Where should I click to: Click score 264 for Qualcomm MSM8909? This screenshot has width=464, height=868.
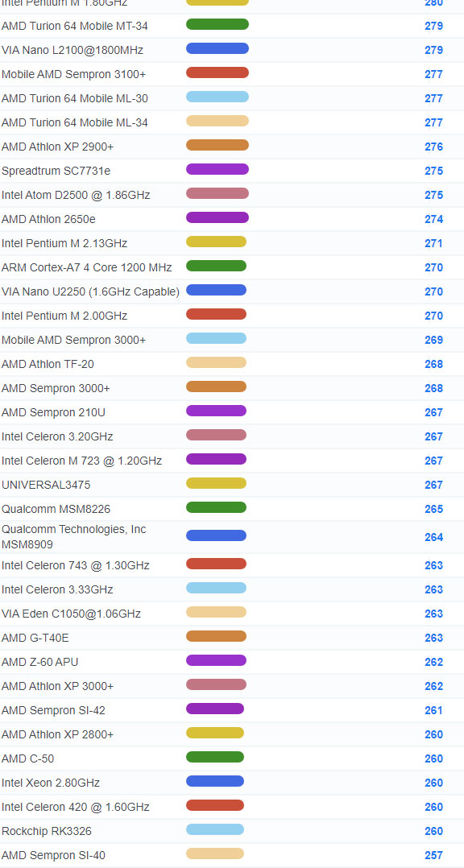[434, 537]
